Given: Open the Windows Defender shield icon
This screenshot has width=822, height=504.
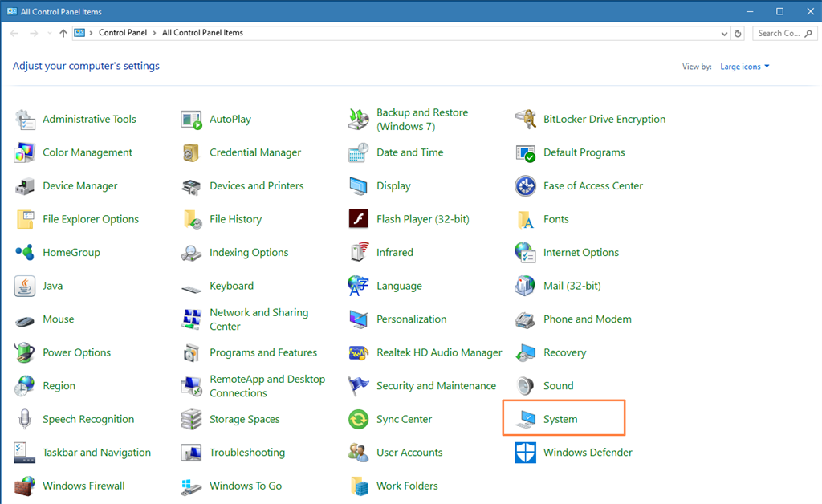Looking at the screenshot, I should tap(525, 453).
